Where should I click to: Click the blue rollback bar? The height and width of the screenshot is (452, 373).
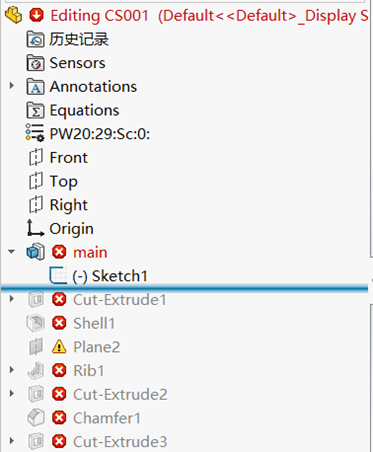click(184, 288)
